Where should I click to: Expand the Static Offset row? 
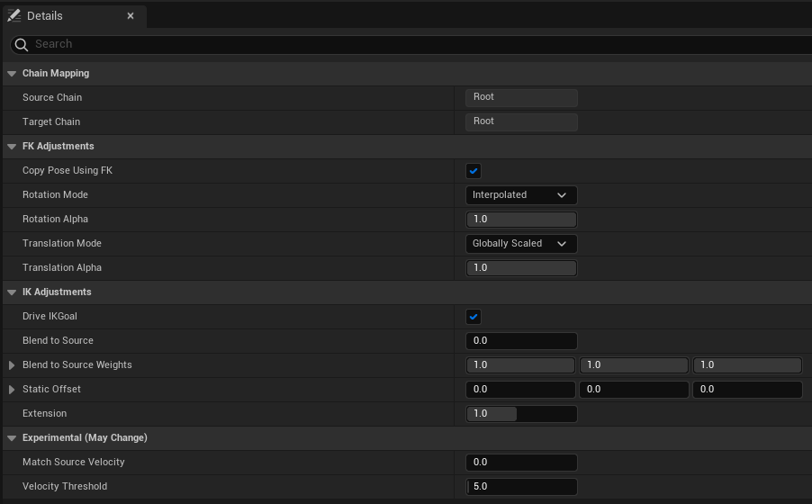12,390
